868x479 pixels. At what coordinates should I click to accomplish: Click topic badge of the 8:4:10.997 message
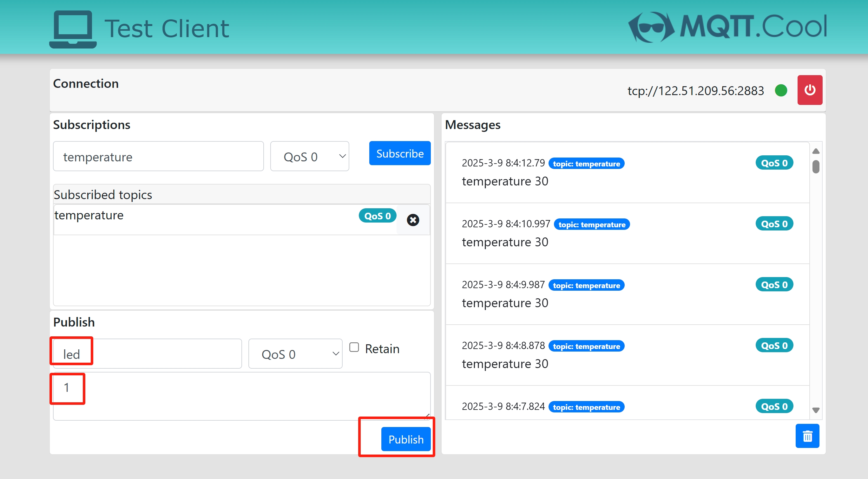592,224
